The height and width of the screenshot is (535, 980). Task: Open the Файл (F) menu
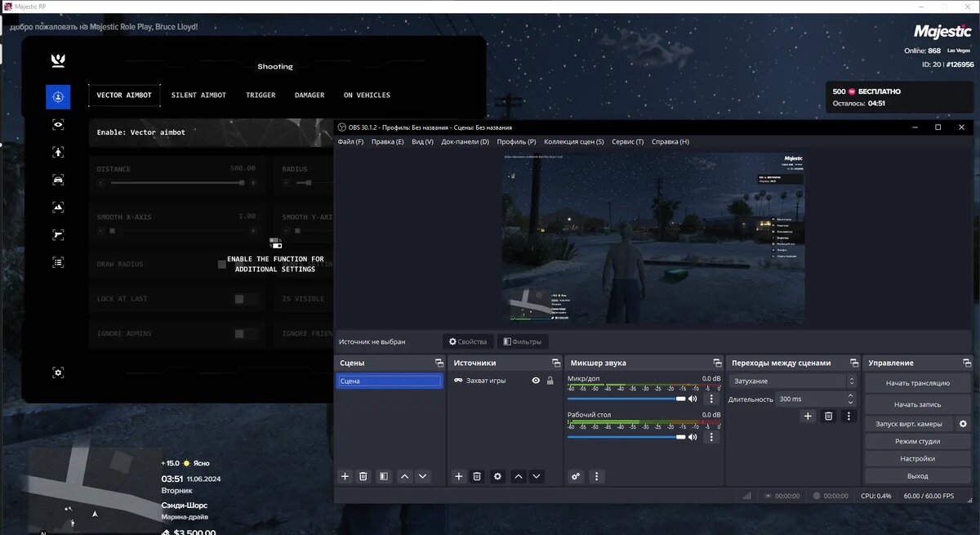(x=350, y=142)
